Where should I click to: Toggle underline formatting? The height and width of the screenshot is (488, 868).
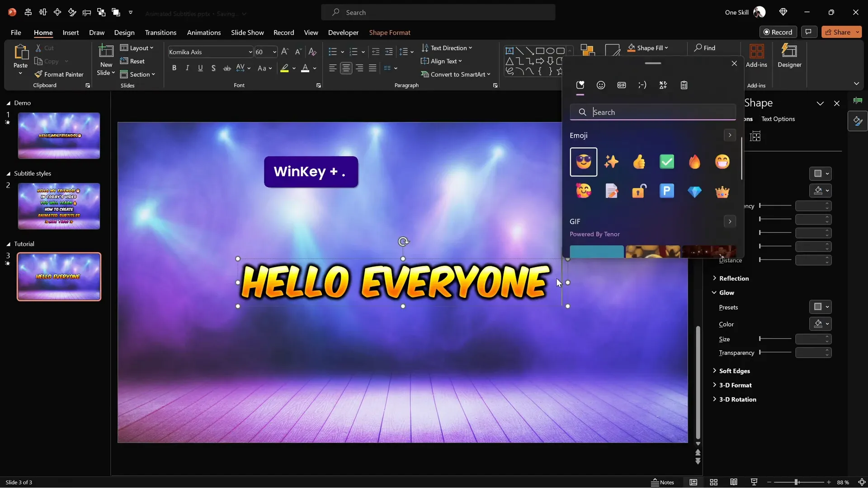point(200,68)
